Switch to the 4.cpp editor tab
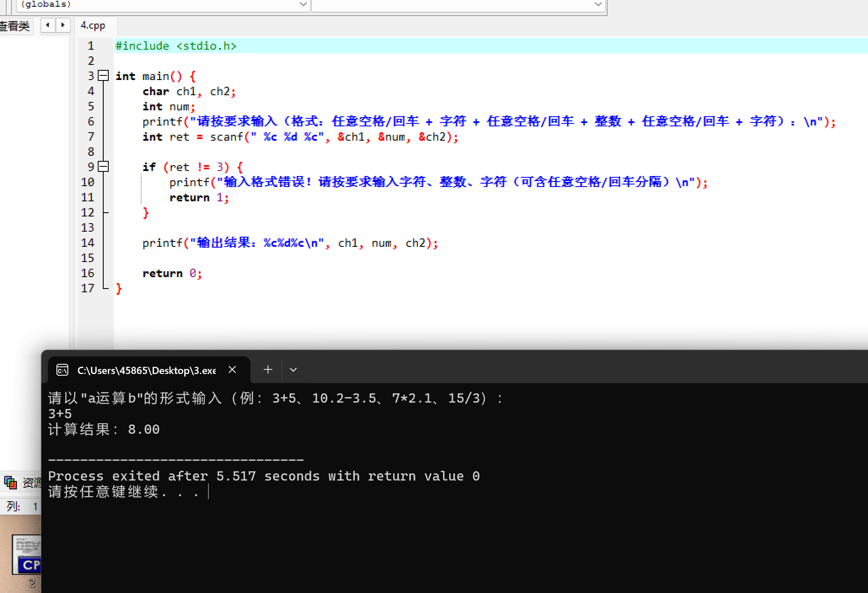Image resolution: width=868 pixels, height=593 pixels. pyautogui.click(x=93, y=26)
